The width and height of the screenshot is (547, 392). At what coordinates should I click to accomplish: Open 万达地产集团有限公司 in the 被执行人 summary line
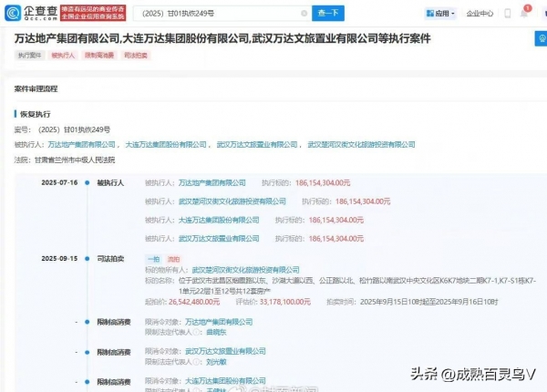coord(81,144)
